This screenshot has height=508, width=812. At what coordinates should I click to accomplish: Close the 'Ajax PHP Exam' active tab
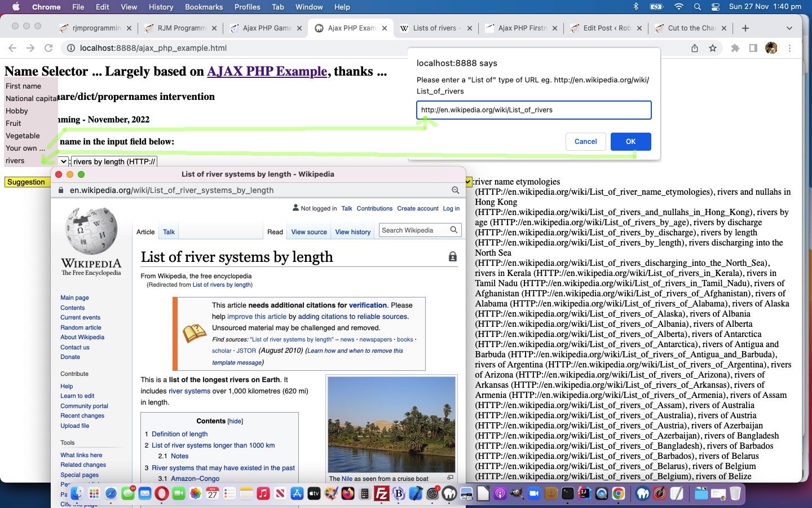385,28
